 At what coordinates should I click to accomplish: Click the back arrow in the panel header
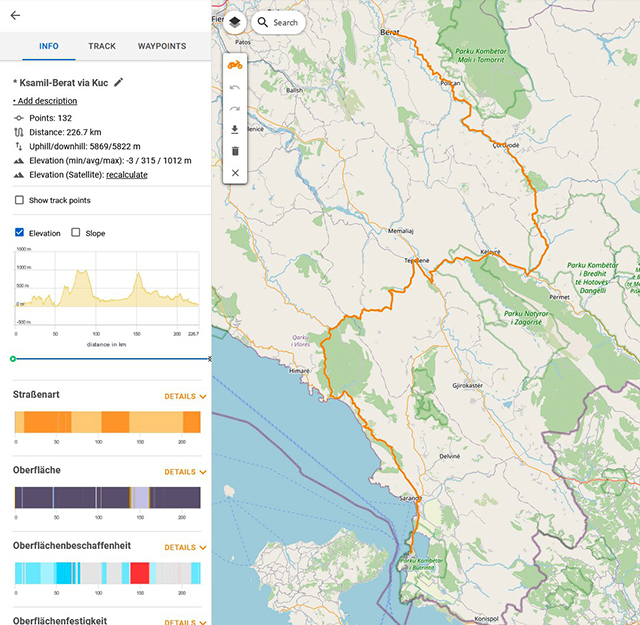pos(15,15)
